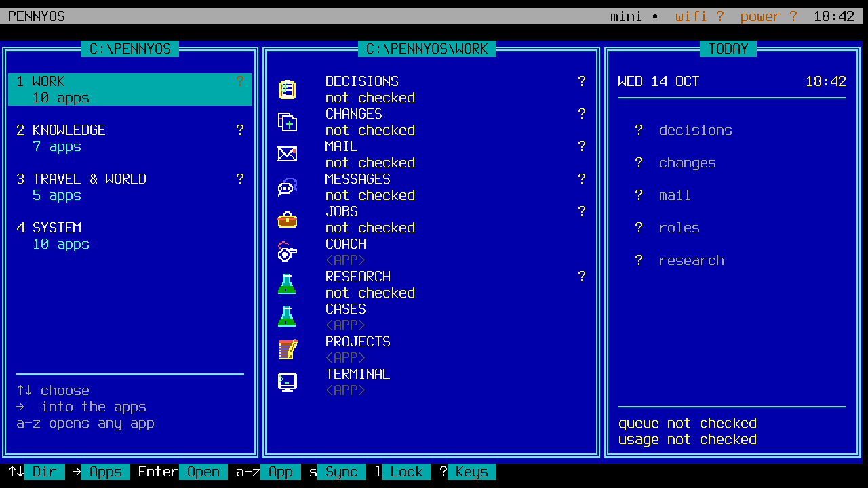Choose the 3 TRAVEL & WORLD directory
The image size is (868, 488).
(130, 187)
